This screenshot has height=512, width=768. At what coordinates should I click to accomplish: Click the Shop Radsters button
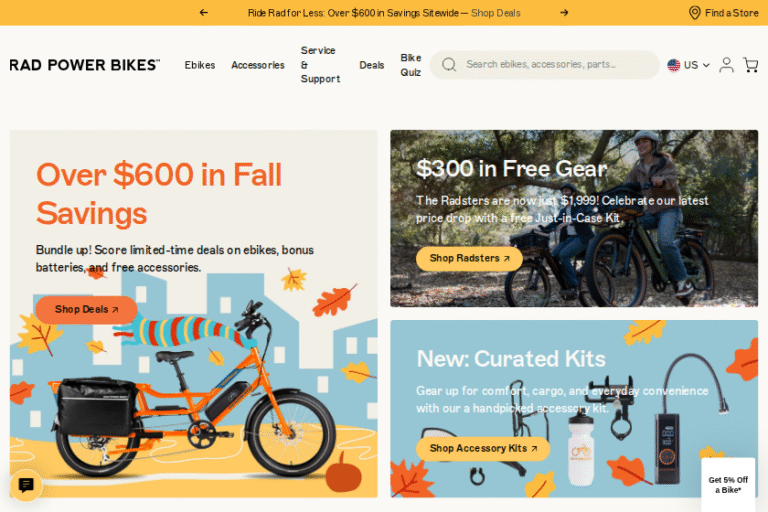[x=469, y=258]
